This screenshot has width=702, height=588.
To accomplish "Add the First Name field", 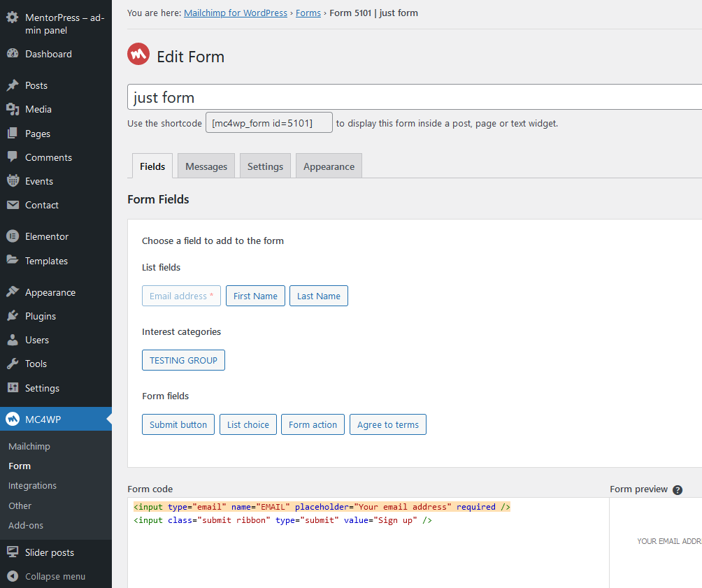I will [255, 296].
